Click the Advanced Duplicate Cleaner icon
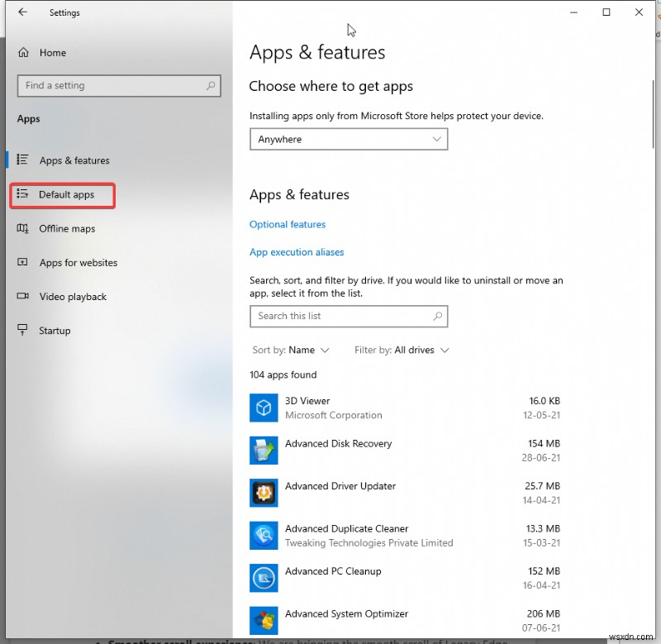Screen dimensions: 661x644 click(x=264, y=536)
